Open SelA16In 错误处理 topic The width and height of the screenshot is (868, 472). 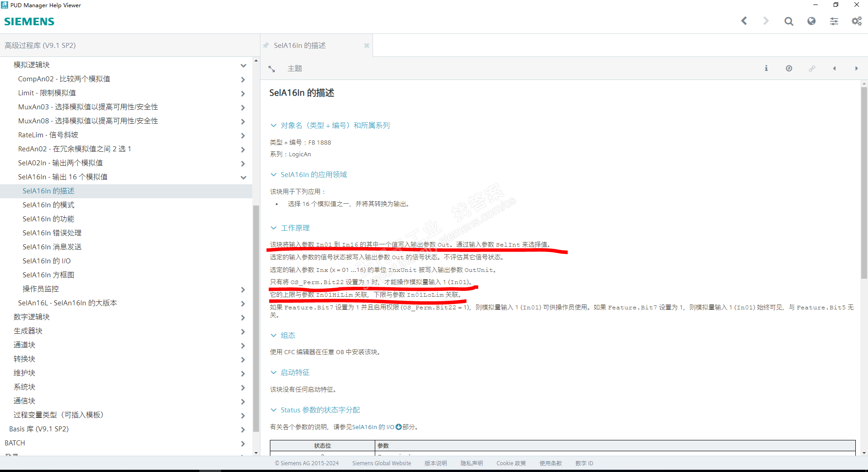tap(52, 233)
